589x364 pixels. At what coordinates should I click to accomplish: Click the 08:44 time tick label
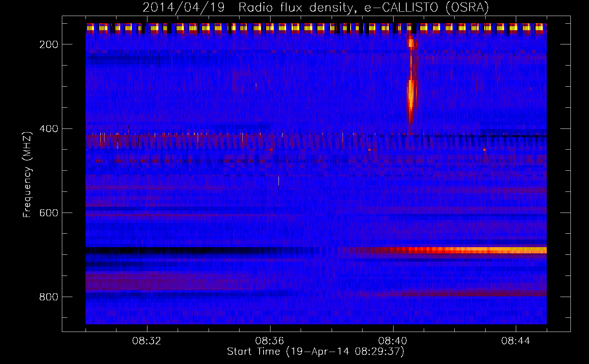(x=516, y=341)
